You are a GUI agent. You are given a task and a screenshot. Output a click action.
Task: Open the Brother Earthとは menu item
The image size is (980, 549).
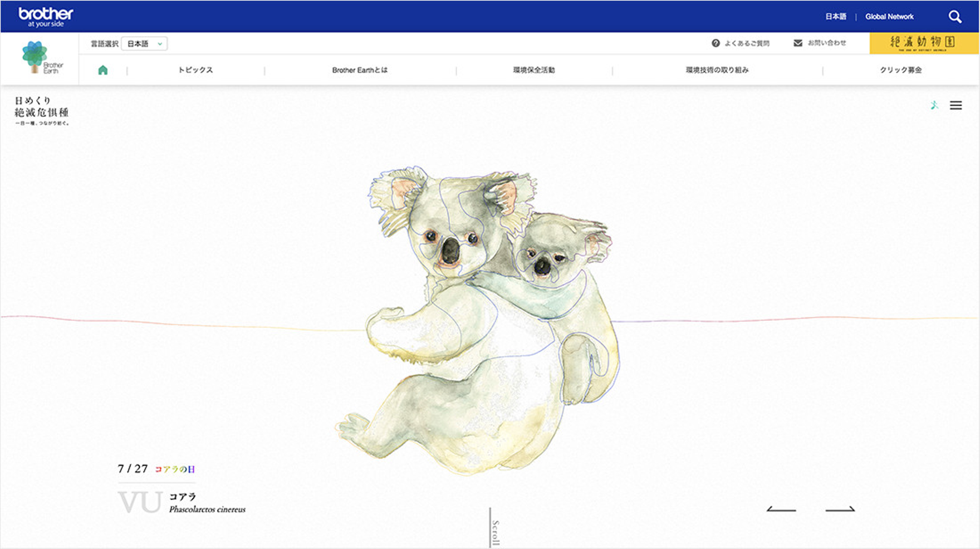[360, 70]
